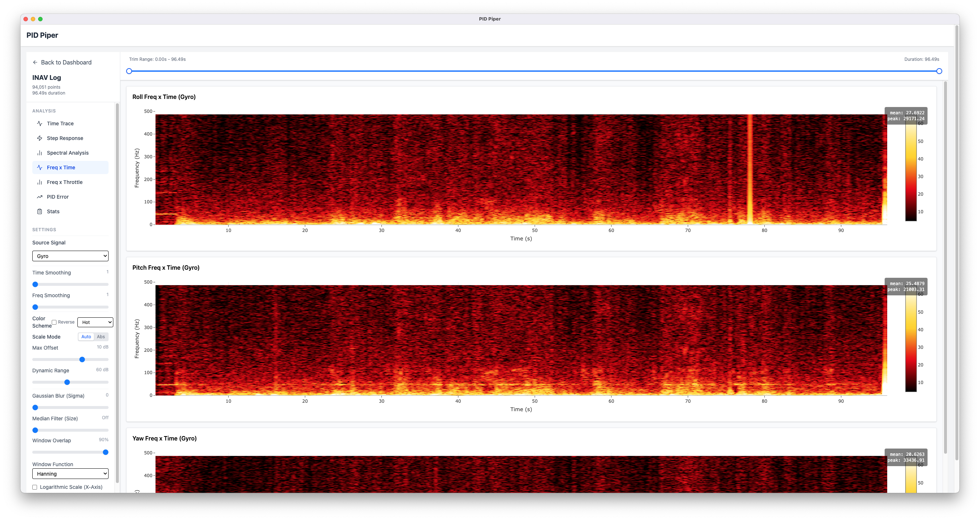The image size is (980, 520).
Task: Click the sidebar vertical scrollbar
Action: coord(117,293)
